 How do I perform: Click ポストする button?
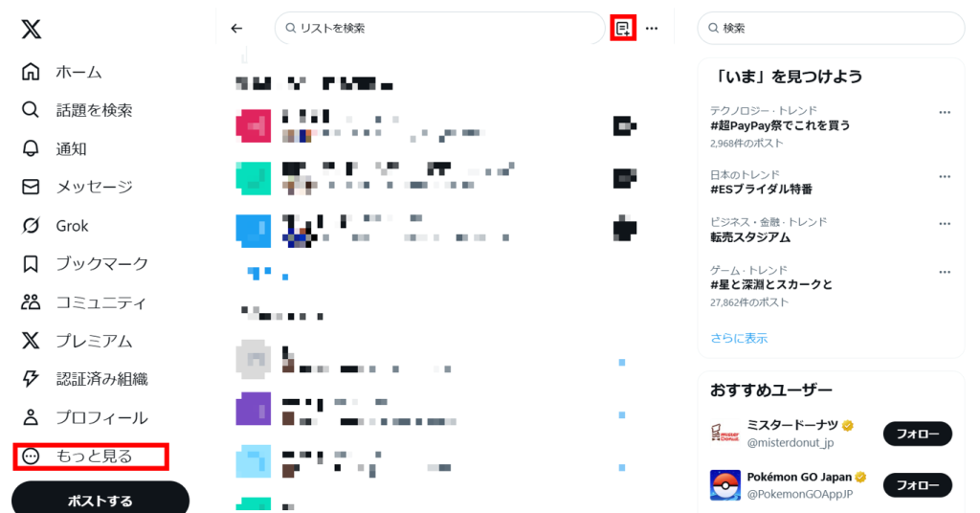point(100,499)
